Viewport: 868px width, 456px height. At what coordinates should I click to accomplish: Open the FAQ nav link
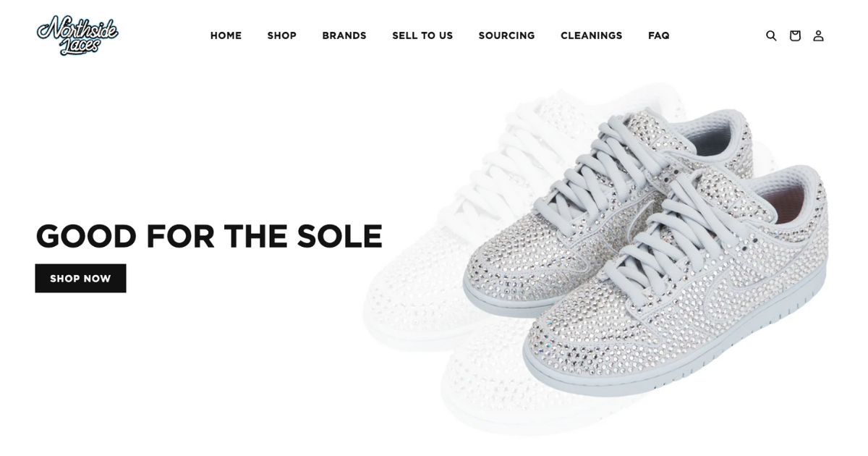tap(659, 35)
